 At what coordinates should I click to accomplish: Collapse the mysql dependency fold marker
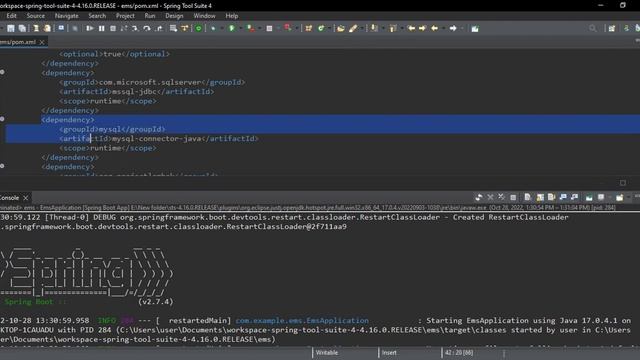point(2,119)
